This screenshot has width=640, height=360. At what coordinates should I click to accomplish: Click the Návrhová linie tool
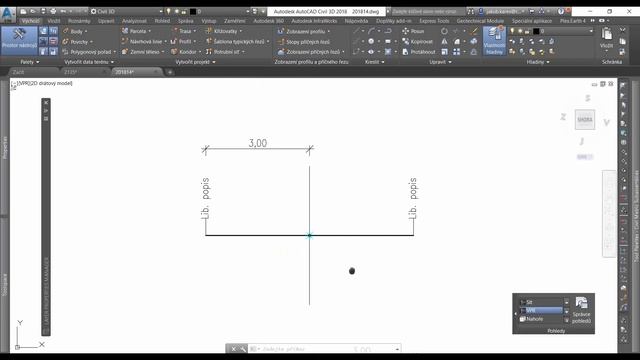click(144, 42)
